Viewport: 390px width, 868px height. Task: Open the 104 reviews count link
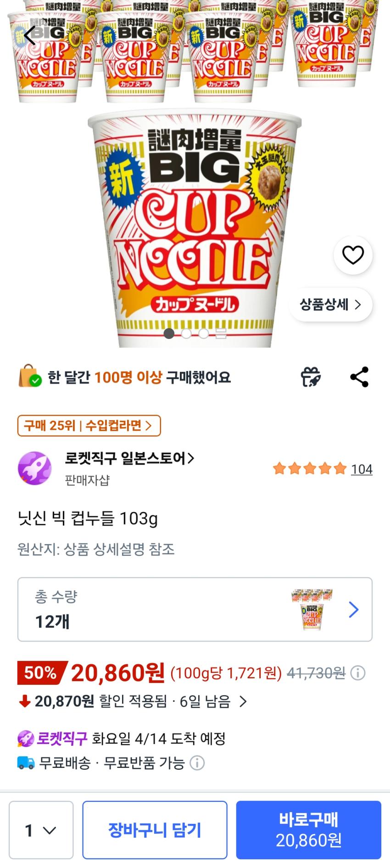click(x=362, y=469)
